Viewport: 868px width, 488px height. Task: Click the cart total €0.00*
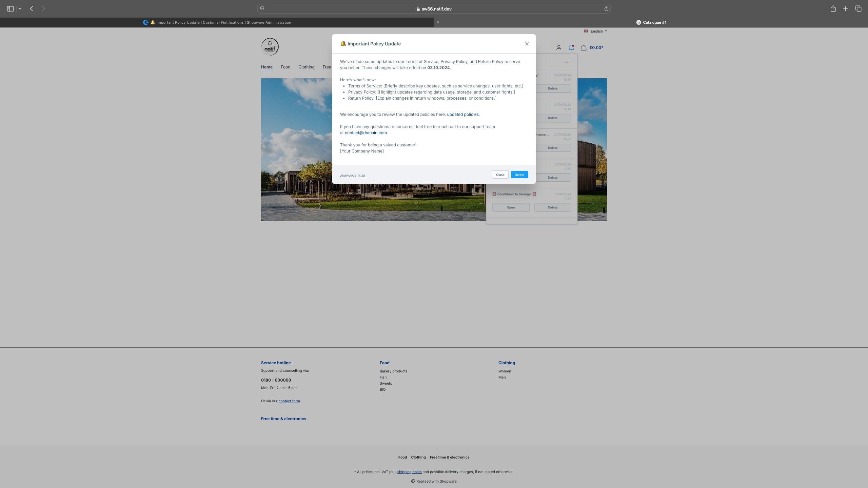tap(596, 48)
